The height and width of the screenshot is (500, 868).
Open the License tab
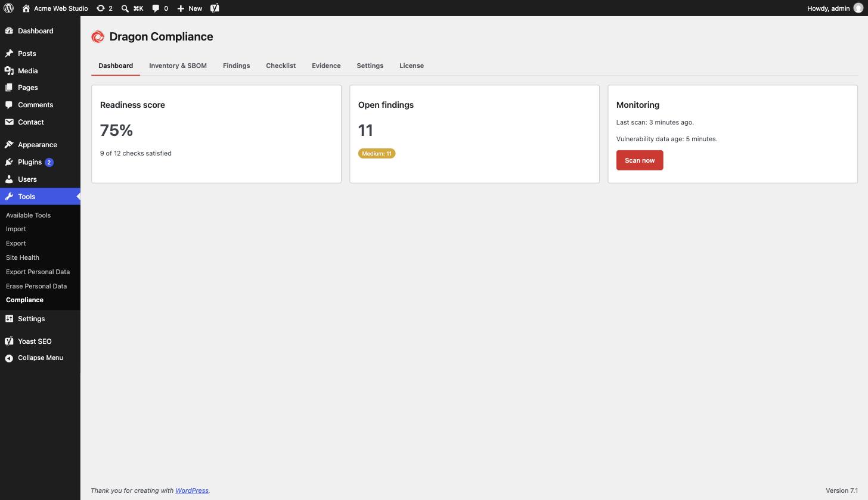411,66
